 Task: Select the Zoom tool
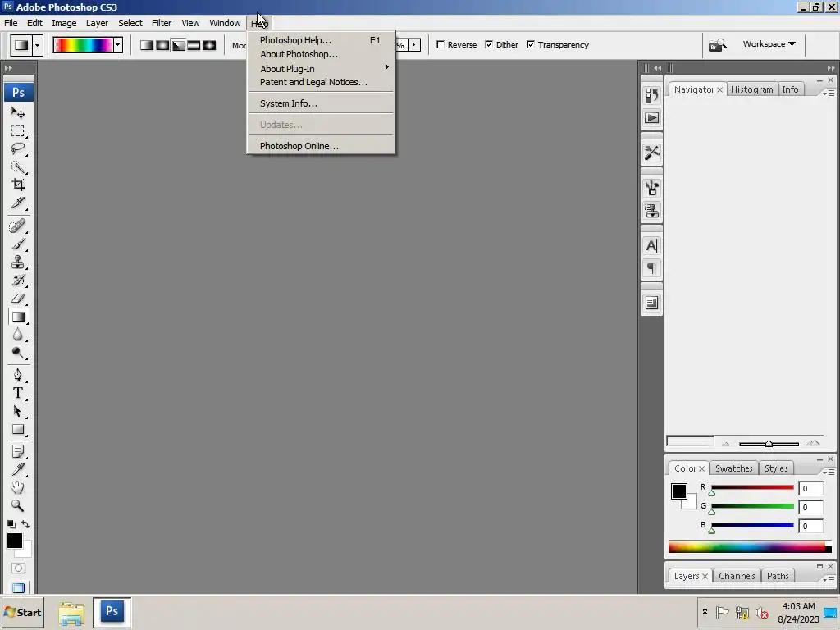coord(18,505)
